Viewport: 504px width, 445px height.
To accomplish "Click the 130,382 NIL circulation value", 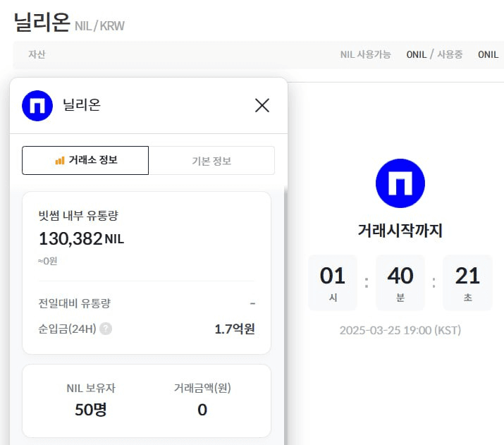I will point(81,239).
